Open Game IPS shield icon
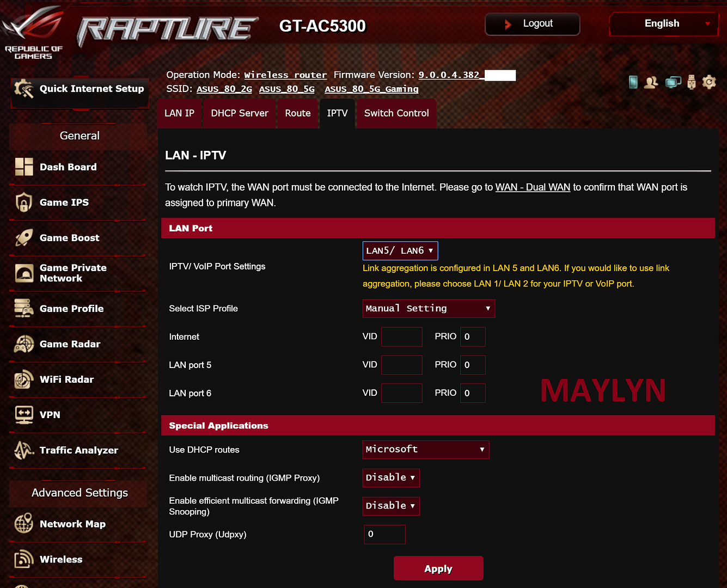This screenshot has width=727, height=588. 24,203
